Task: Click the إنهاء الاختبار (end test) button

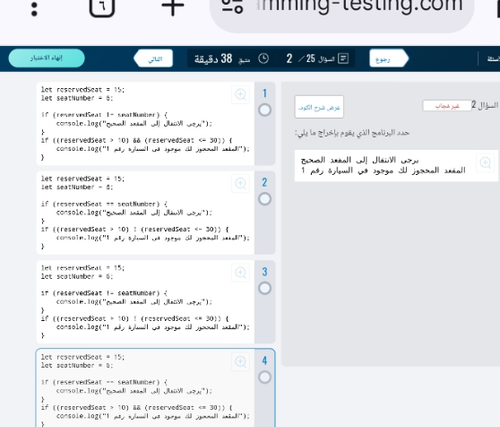Action: pos(47,58)
